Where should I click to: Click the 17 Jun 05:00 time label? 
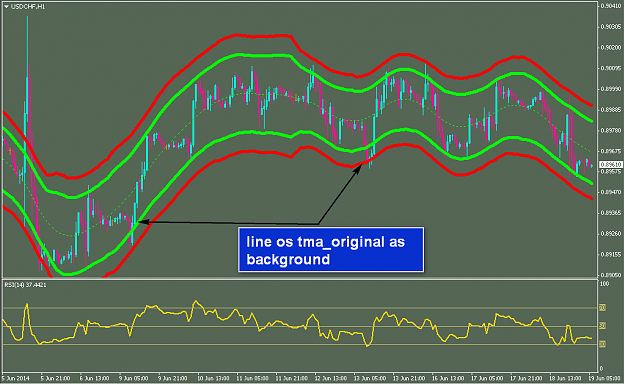(487, 378)
